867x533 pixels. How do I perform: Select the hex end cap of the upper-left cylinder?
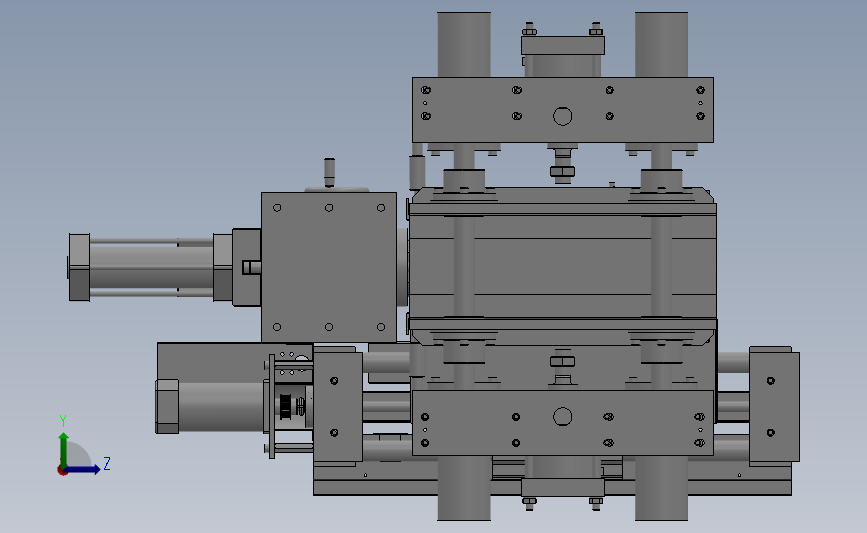click(x=80, y=268)
